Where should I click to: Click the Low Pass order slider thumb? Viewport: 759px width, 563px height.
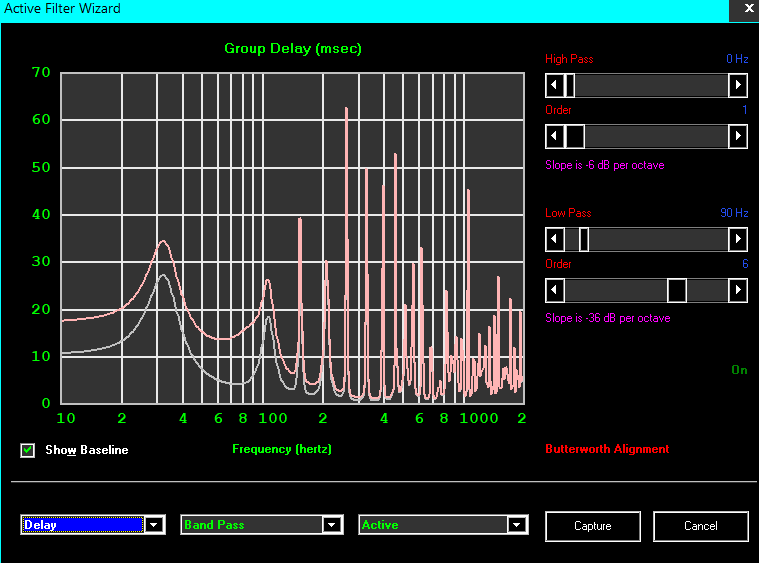[677, 290]
